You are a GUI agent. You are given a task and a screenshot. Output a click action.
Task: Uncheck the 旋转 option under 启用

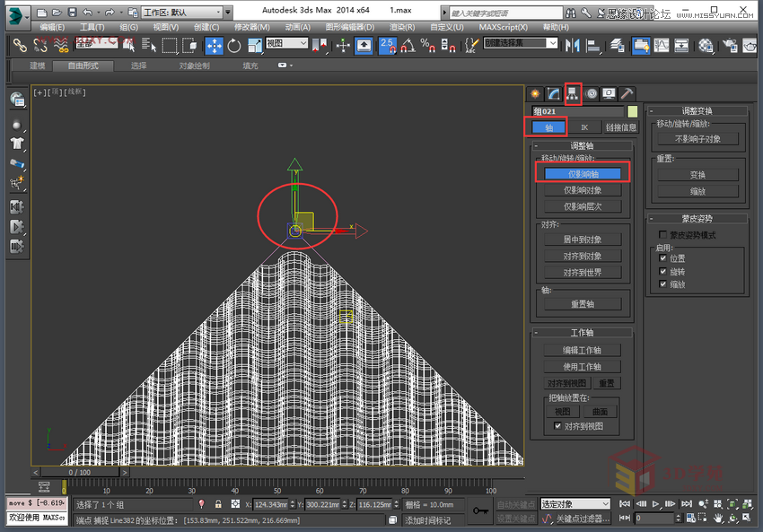662,271
